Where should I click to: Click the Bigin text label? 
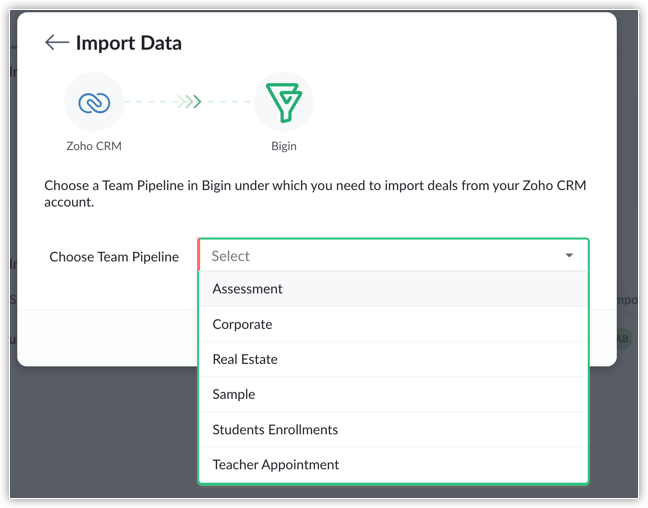(x=284, y=146)
